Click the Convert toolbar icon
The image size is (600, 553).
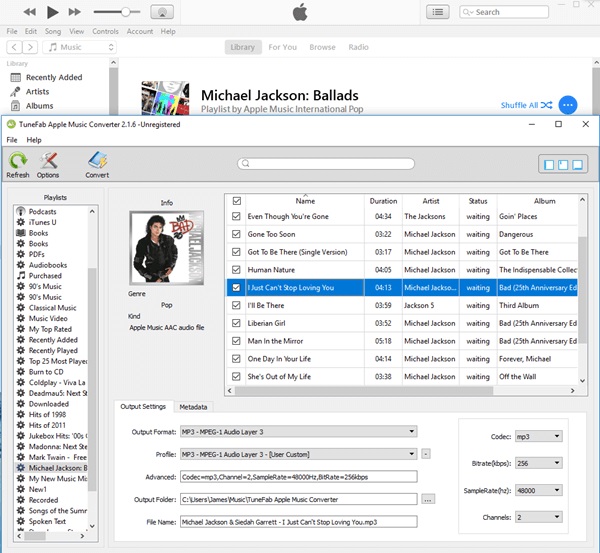point(97,163)
